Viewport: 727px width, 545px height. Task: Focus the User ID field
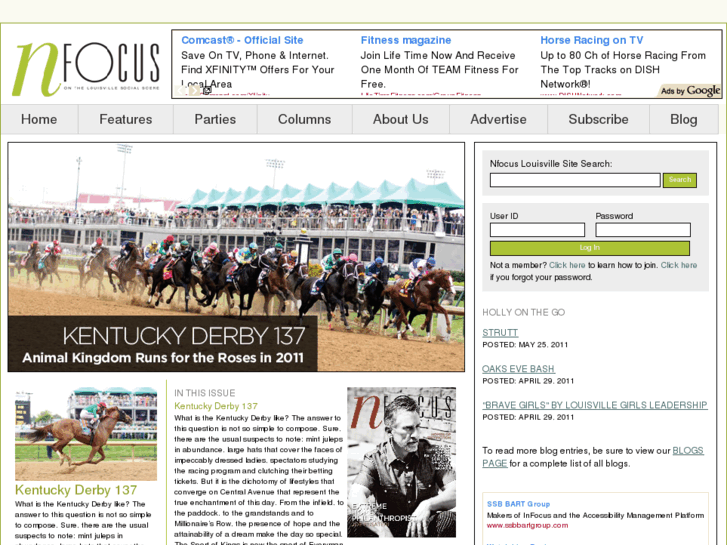pyautogui.click(x=537, y=230)
